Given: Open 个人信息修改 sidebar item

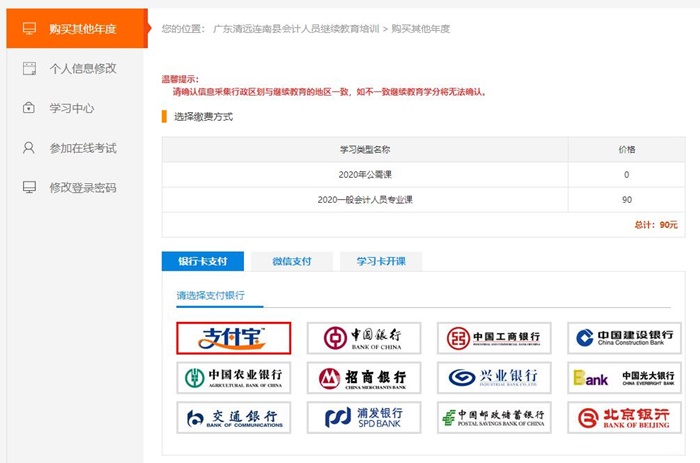Looking at the screenshot, I should click(x=75, y=69).
